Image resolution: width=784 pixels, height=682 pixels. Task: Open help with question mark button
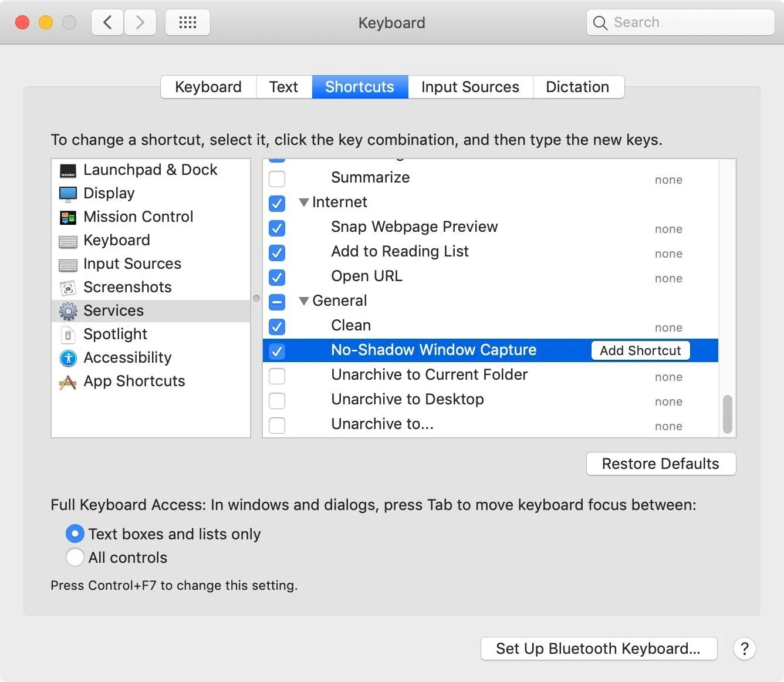click(x=744, y=649)
